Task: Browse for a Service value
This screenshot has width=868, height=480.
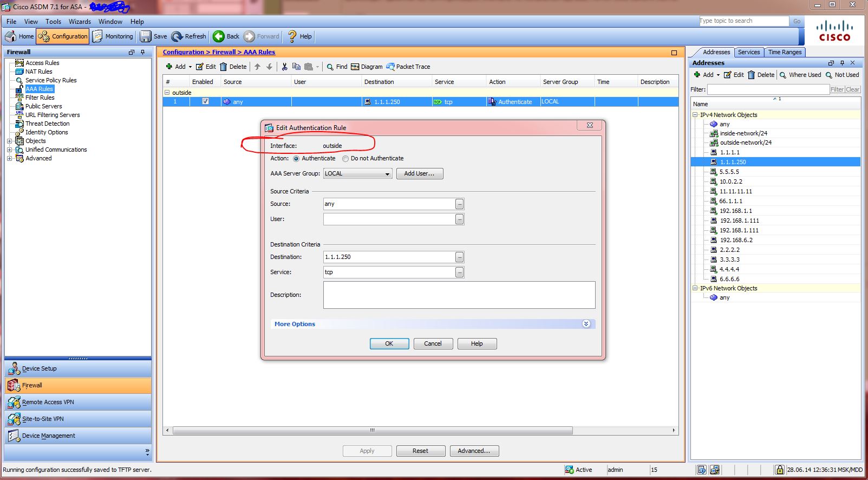Action: pos(460,273)
